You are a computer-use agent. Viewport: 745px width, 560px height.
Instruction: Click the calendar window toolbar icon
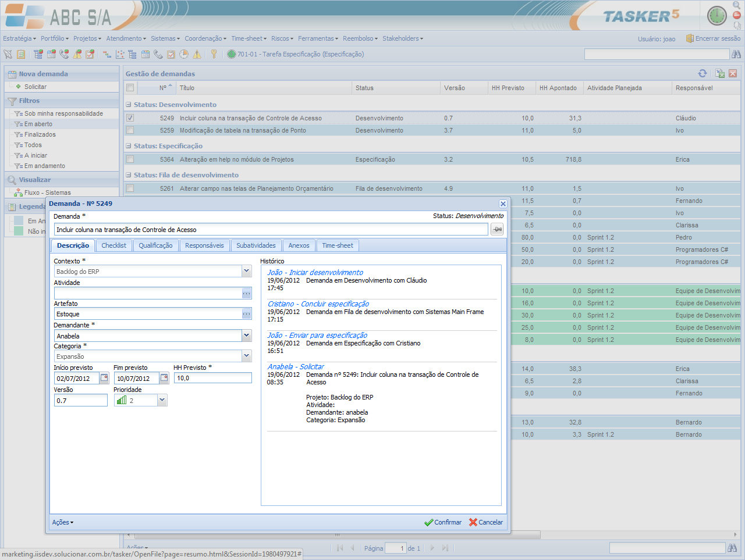[146, 54]
